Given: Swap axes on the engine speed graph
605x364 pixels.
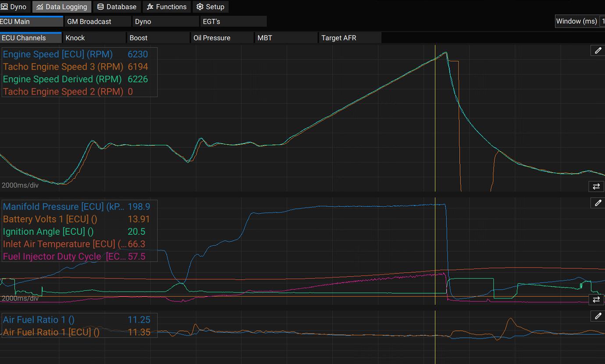Looking at the screenshot, I should click(596, 187).
